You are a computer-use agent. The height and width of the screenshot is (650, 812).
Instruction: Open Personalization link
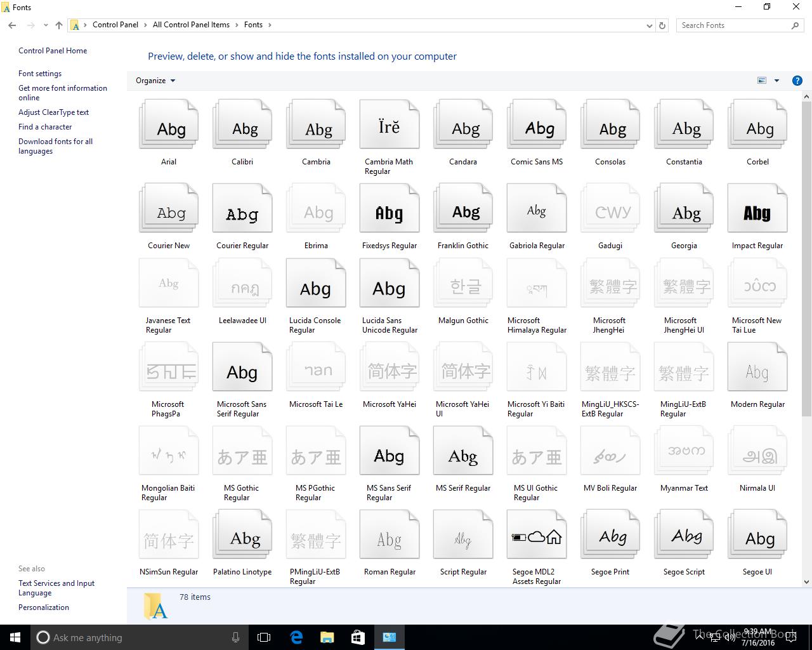[44, 607]
